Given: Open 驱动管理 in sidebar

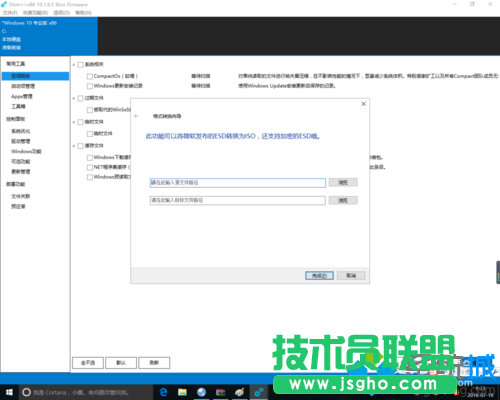Looking at the screenshot, I should point(21,141).
